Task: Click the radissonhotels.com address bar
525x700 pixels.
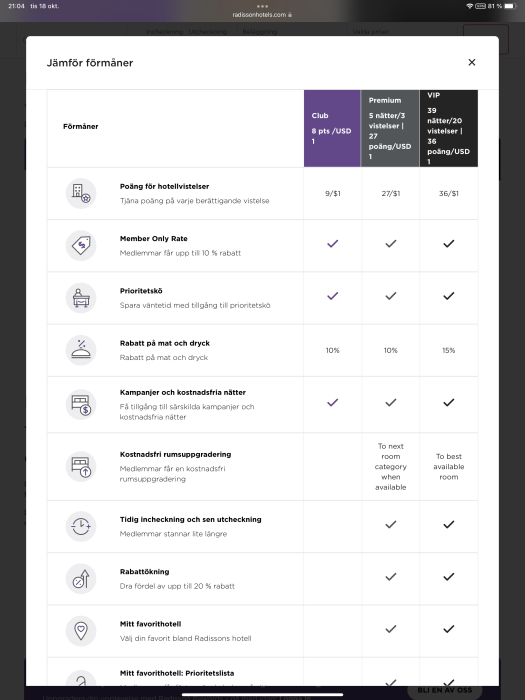Action: 262,15
